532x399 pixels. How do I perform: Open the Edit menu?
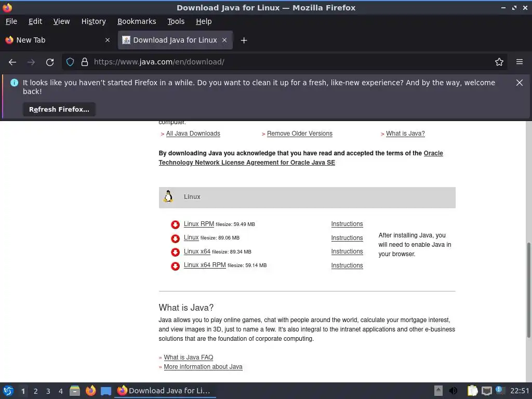(x=35, y=21)
